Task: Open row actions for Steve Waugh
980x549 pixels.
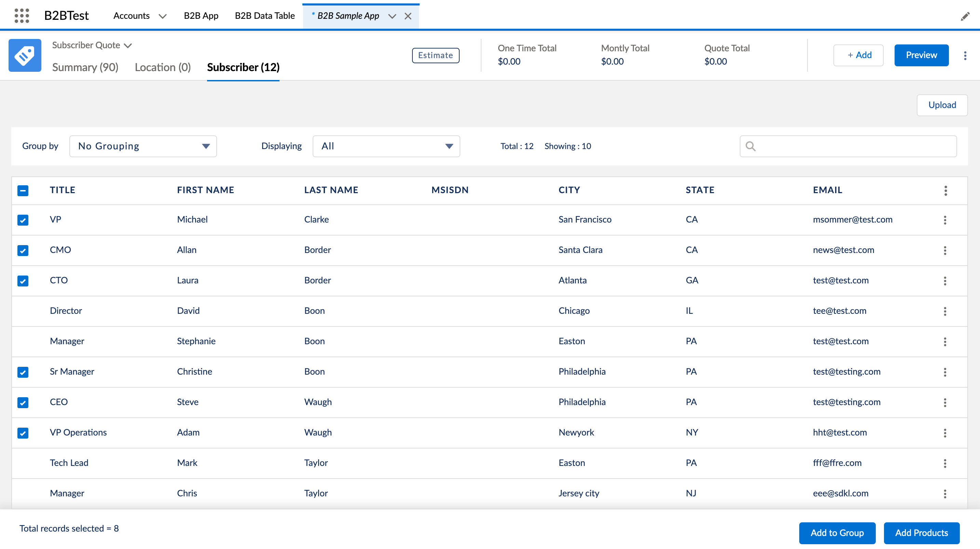Action: coord(945,402)
